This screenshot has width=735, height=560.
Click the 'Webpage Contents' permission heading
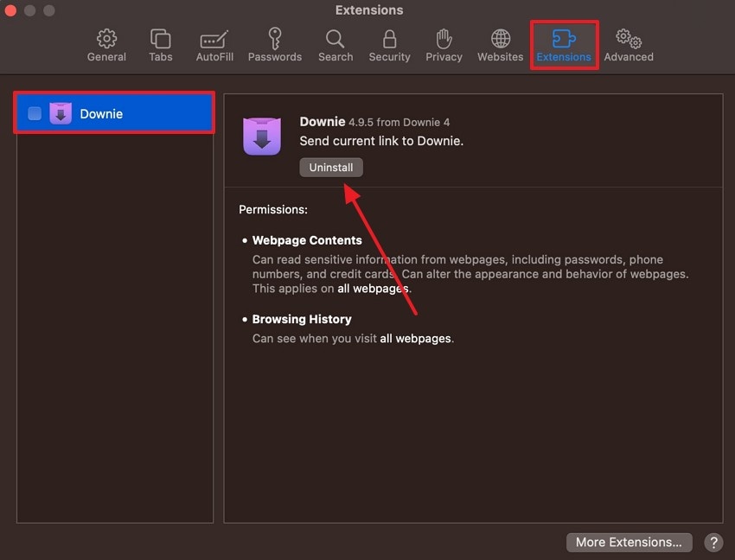click(x=307, y=240)
